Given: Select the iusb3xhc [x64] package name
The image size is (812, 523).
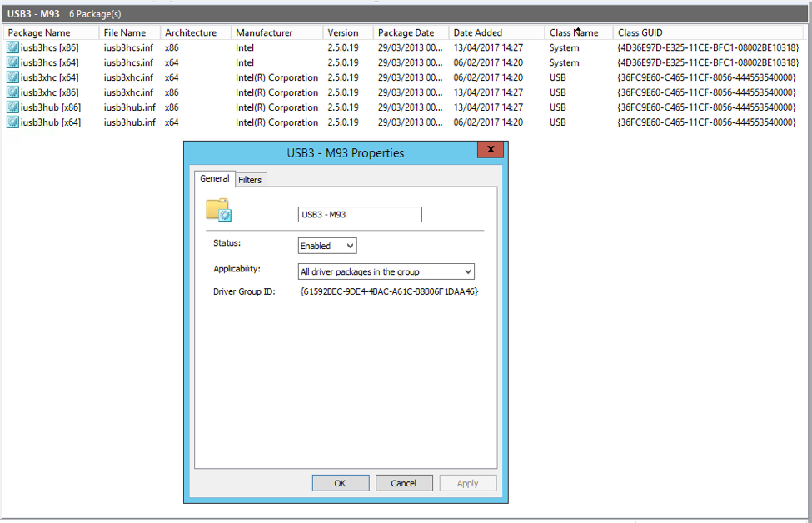Looking at the screenshot, I should tap(50, 77).
